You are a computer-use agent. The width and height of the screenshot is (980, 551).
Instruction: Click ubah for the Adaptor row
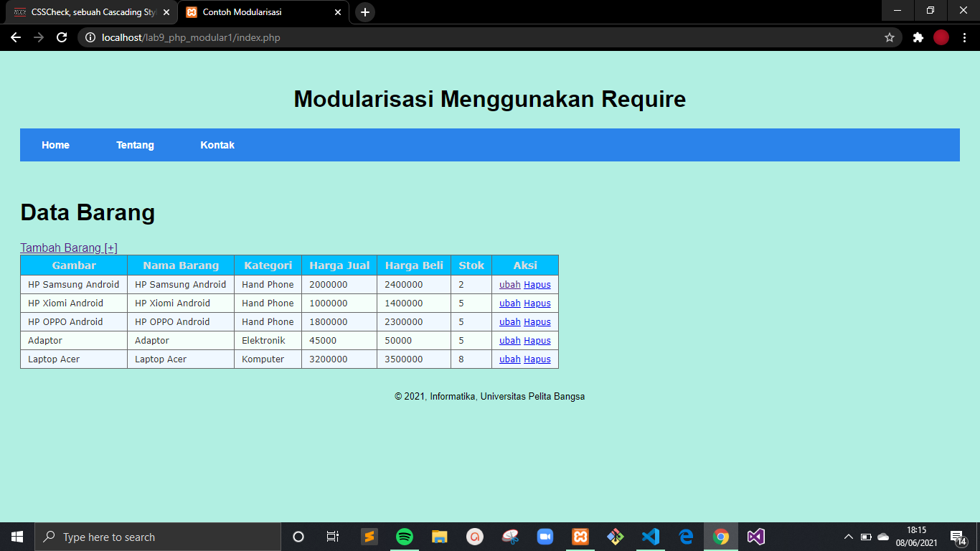(509, 340)
